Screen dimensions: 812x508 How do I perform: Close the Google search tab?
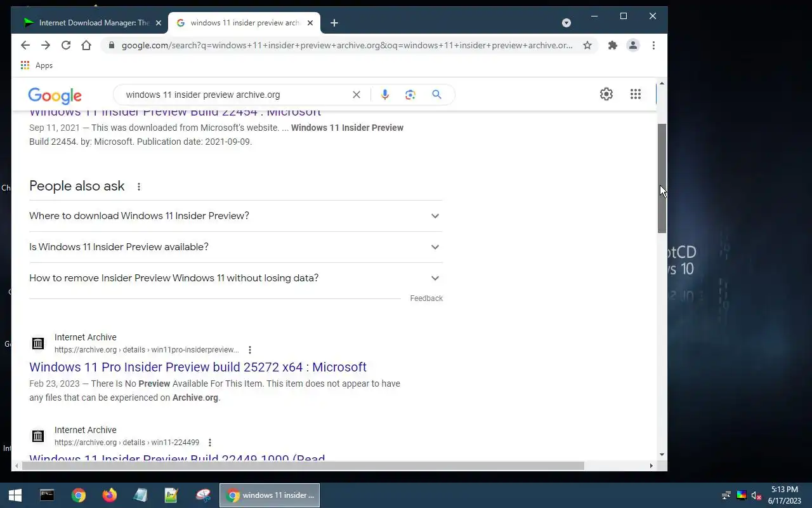[310, 23]
